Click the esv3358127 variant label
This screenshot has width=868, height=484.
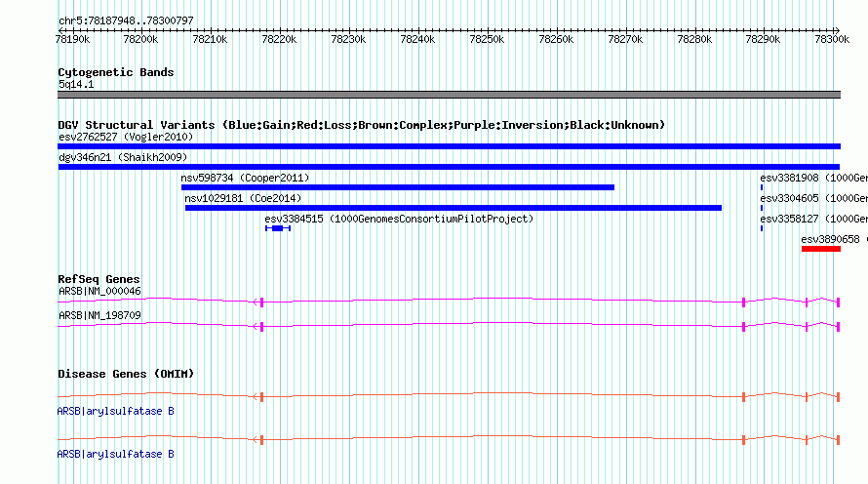tap(813, 219)
